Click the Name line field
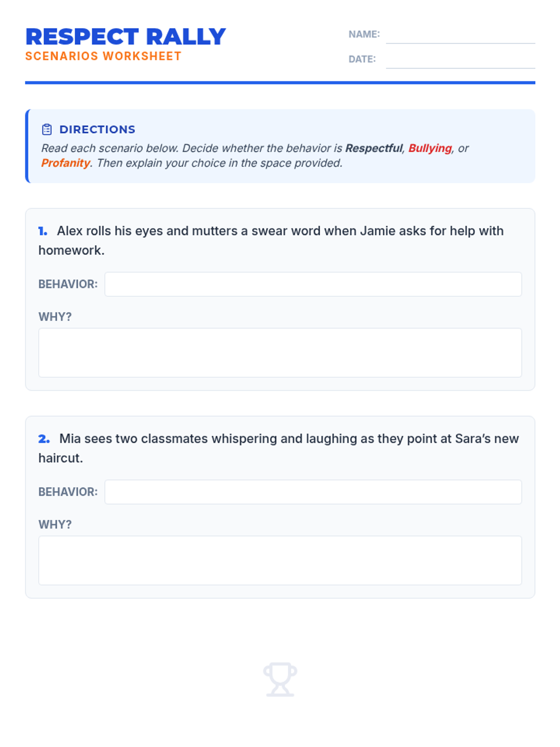Screen dimensions: 560x747 tap(460, 35)
